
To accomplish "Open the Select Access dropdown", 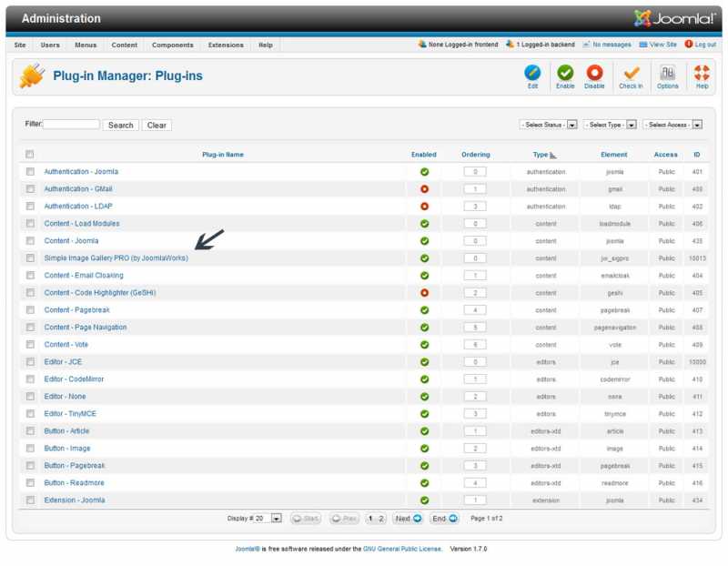I will [672, 125].
